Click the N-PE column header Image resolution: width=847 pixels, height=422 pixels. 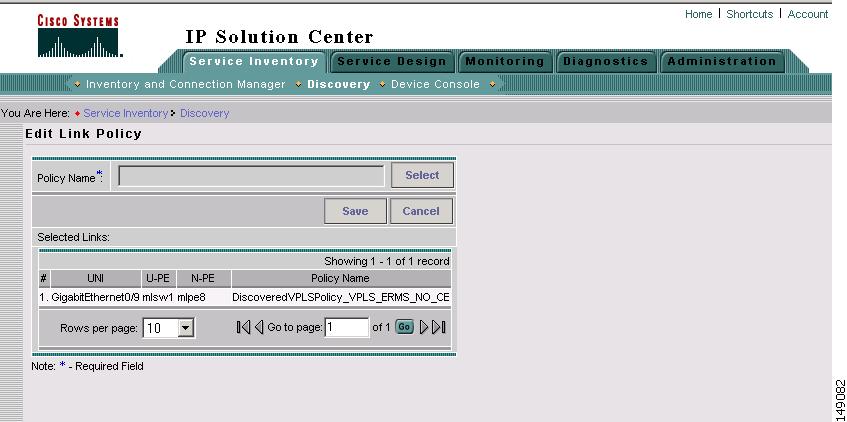203,278
